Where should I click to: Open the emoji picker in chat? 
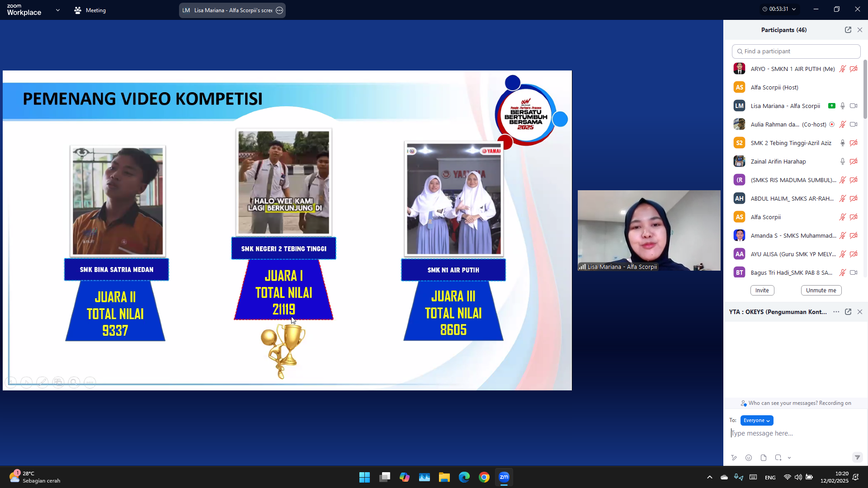[749, 457]
